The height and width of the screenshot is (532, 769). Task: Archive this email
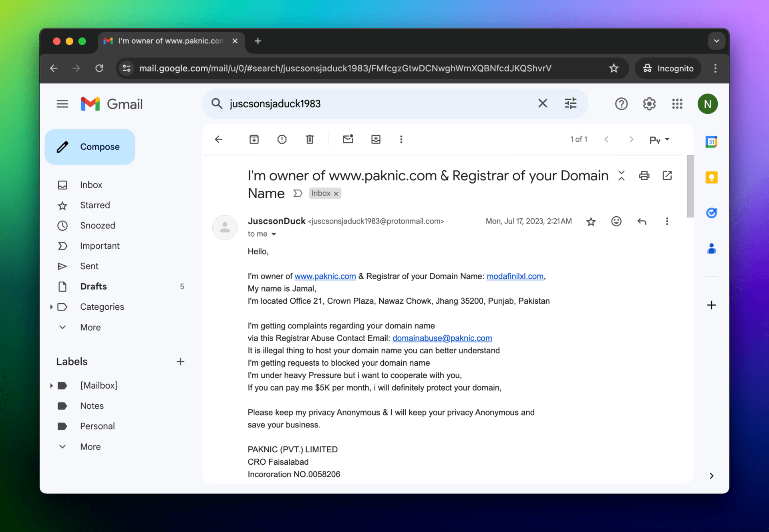[254, 139]
